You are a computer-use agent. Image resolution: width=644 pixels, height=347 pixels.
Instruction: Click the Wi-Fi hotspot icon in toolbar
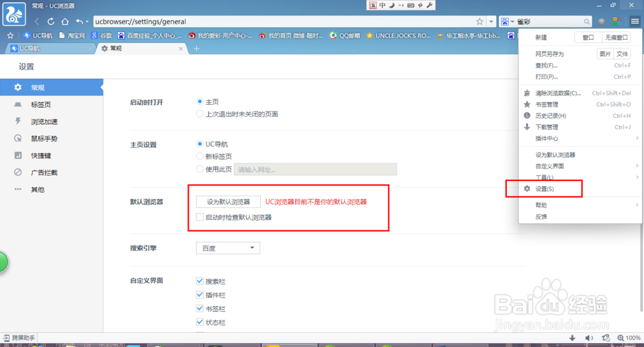pos(601,21)
